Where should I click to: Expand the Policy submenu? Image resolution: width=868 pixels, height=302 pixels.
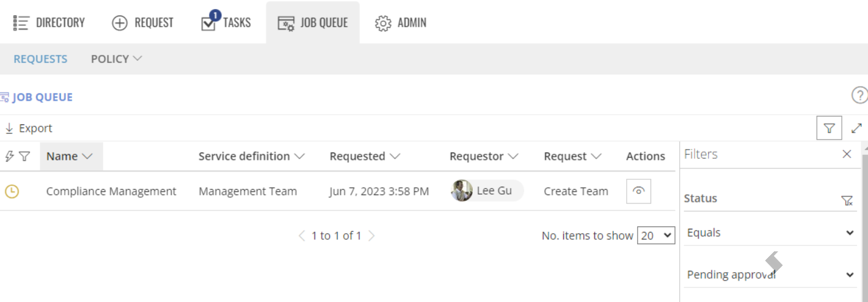click(x=117, y=59)
